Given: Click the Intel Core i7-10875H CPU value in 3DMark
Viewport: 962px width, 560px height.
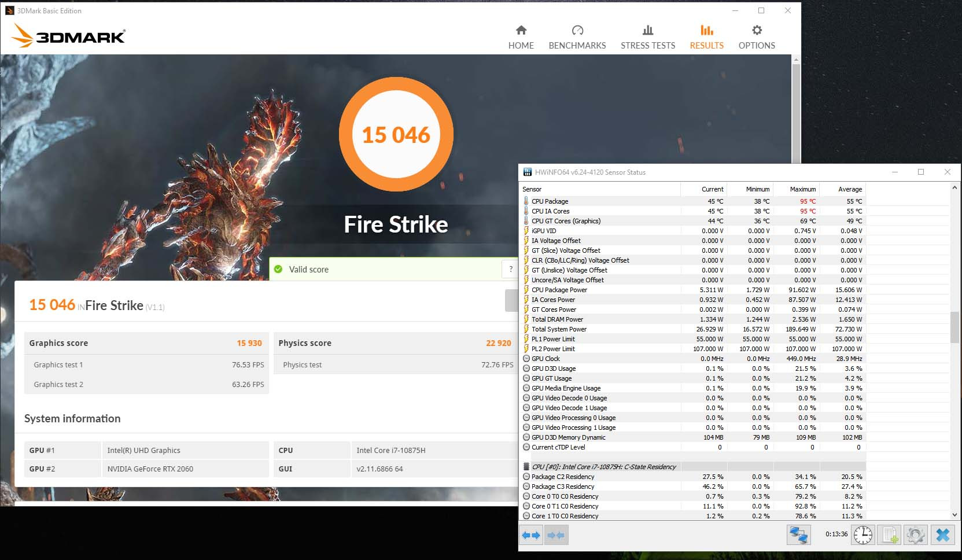Looking at the screenshot, I should (x=391, y=450).
